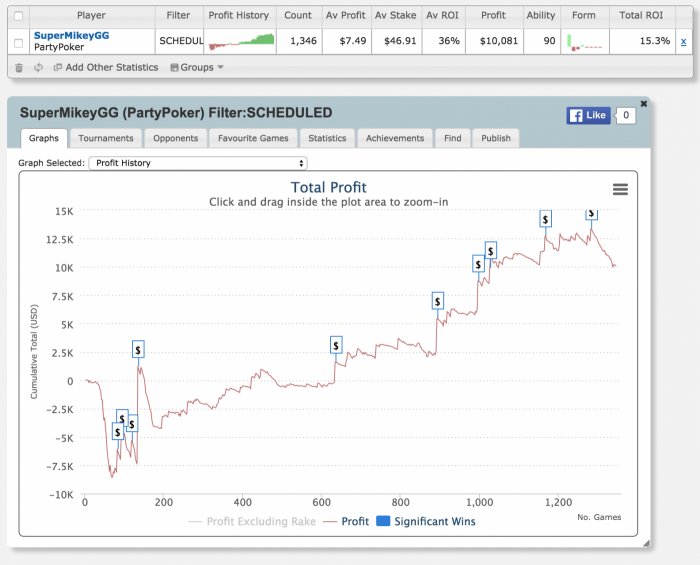
Task: Click the significant win marker near game 890
Action: [x=438, y=301]
